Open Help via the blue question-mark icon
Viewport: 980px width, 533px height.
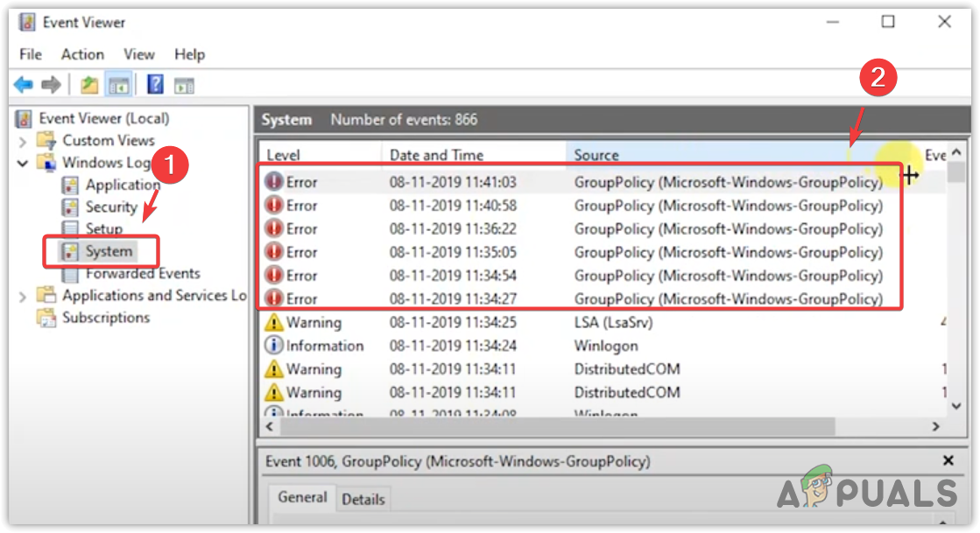pyautogui.click(x=155, y=85)
